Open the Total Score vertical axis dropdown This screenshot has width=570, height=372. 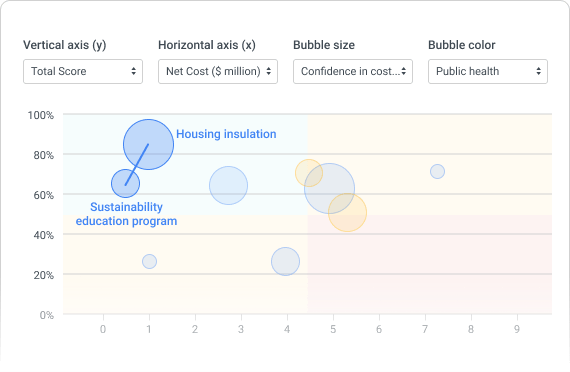coord(83,72)
